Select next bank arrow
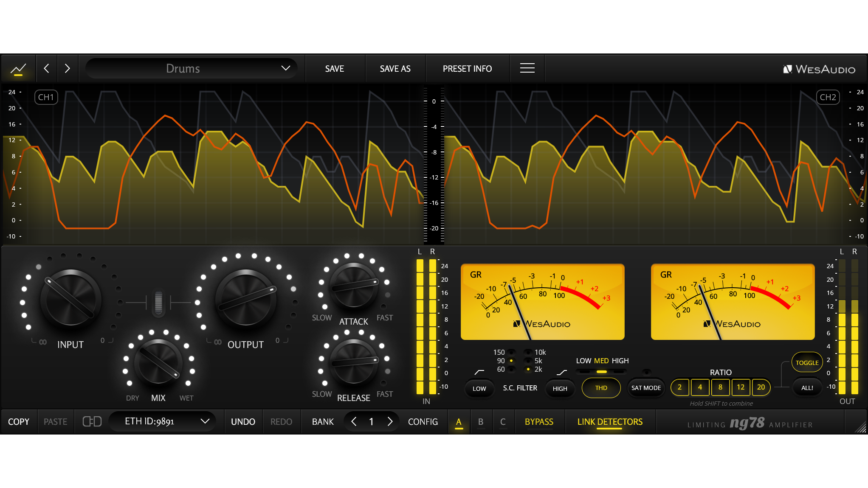Image resolution: width=868 pixels, height=488 pixels. (x=390, y=421)
